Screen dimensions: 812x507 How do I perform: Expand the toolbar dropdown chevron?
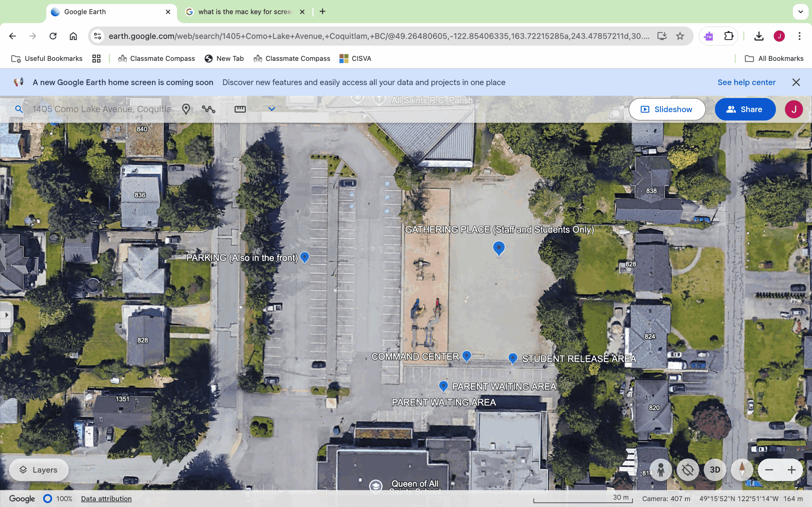click(272, 109)
